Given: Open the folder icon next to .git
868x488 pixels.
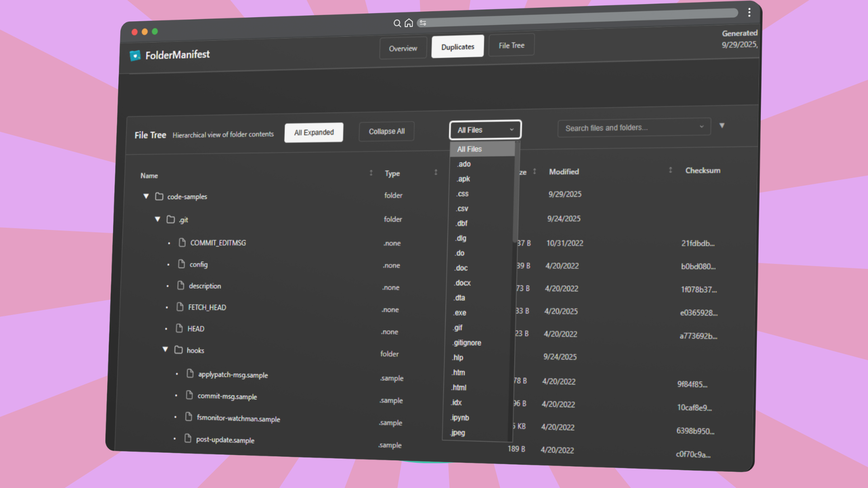Looking at the screenshot, I should [170, 219].
